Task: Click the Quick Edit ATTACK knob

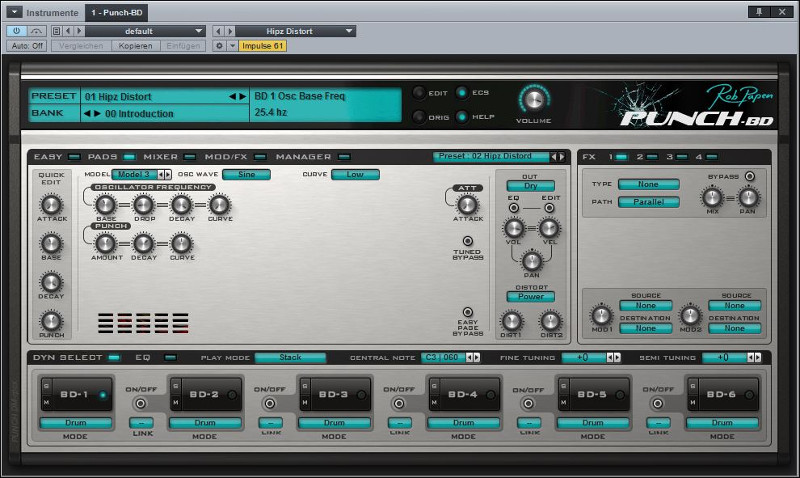Action: point(51,205)
